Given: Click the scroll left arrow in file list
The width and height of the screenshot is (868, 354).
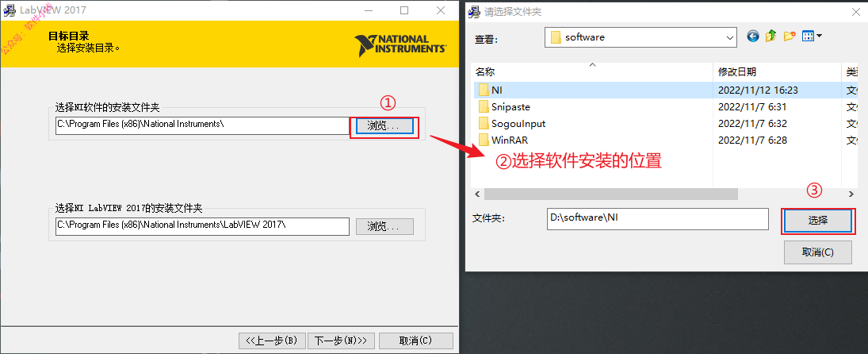Looking at the screenshot, I should pos(477,194).
